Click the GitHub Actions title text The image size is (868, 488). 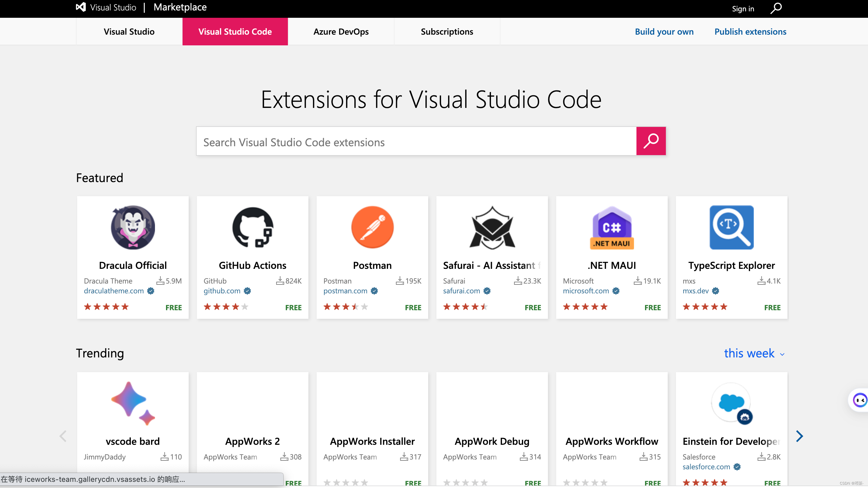(252, 265)
